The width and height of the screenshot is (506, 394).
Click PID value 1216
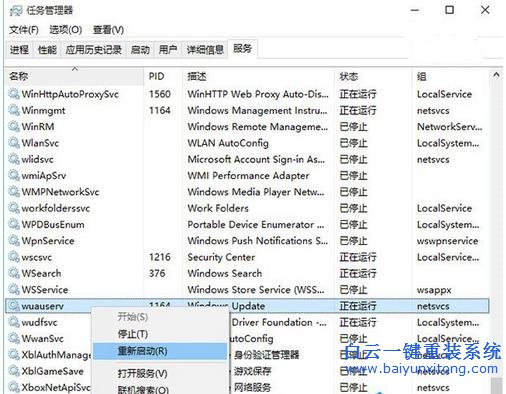160,257
